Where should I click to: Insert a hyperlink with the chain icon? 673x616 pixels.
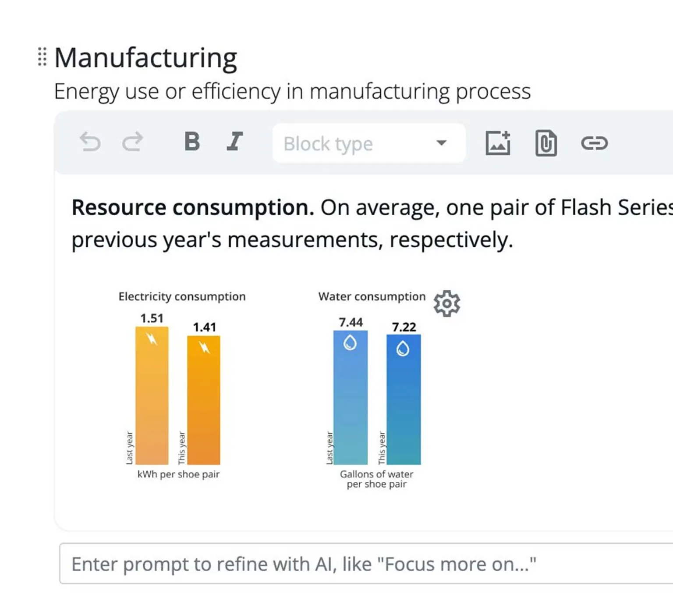(594, 143)
